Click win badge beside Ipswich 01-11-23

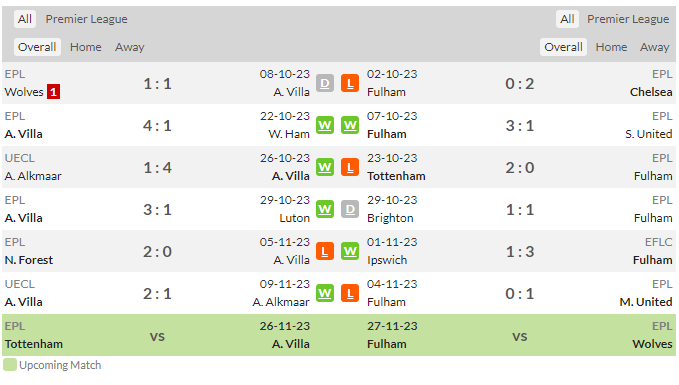coord(350,251)
